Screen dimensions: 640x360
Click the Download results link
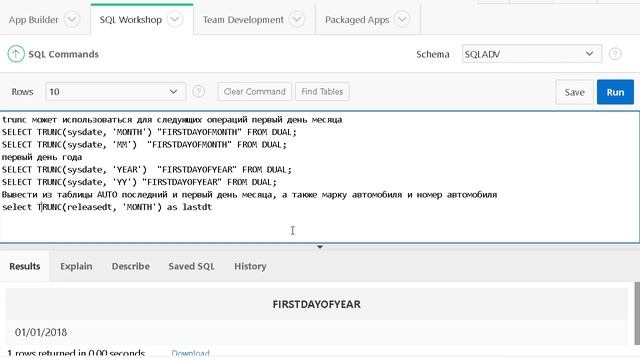pos(190,353)
